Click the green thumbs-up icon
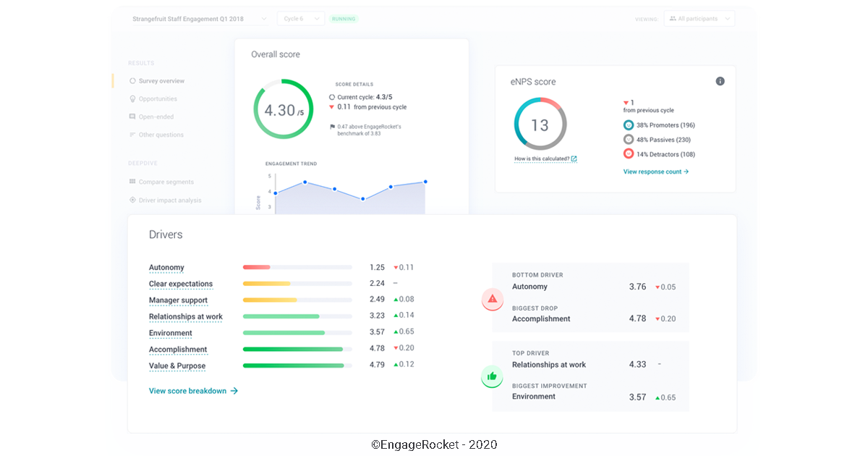 492,376
